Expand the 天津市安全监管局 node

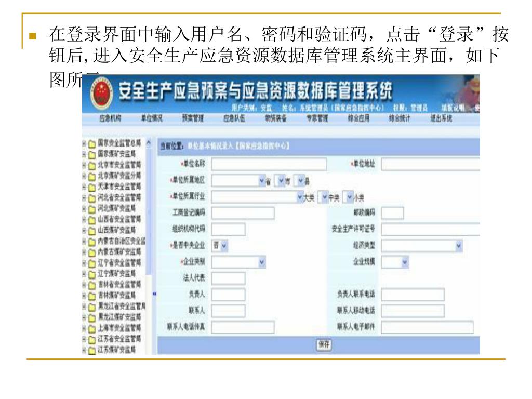click(84, 187)
